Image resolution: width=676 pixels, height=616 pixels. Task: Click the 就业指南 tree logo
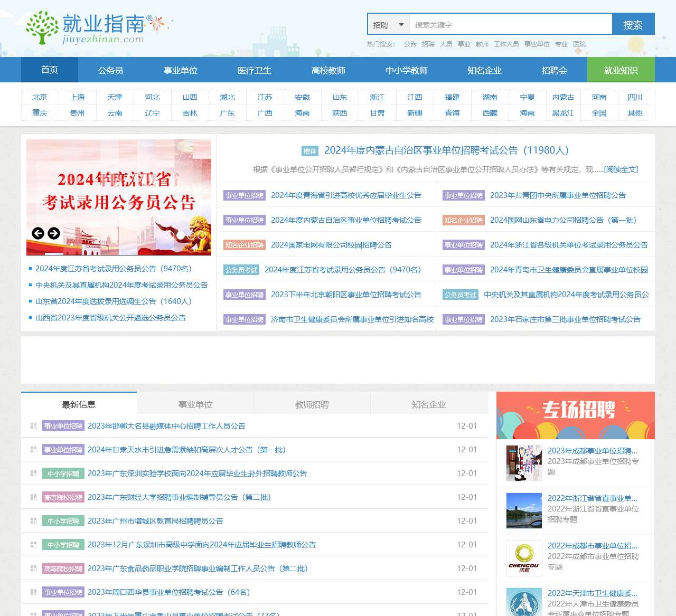[42, 27]
